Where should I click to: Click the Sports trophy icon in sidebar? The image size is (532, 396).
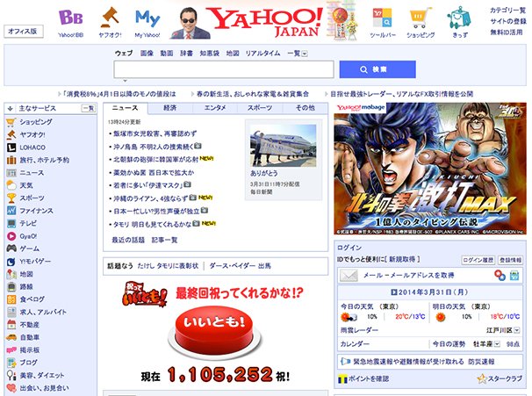(11, 198)
